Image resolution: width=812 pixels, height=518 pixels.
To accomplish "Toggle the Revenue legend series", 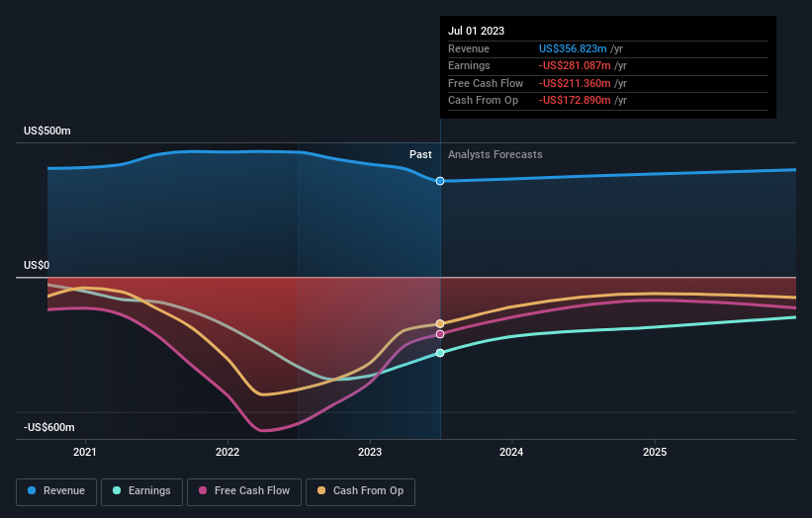I will click(56, 491).
